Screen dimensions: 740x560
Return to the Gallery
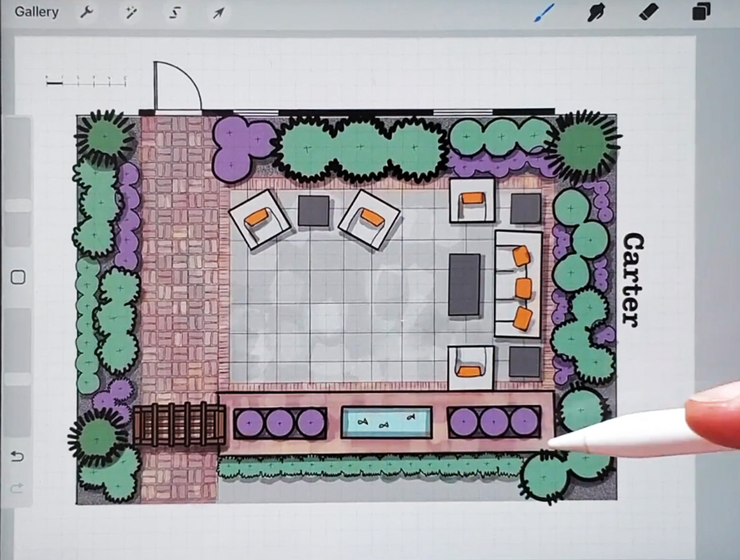[36, 12]
